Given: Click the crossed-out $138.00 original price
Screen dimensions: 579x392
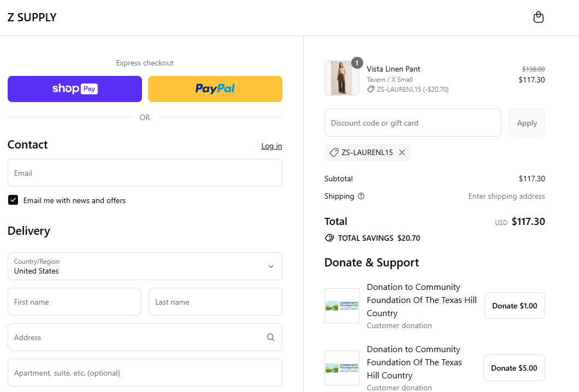Looking at the screenshot, I should 533,69.
